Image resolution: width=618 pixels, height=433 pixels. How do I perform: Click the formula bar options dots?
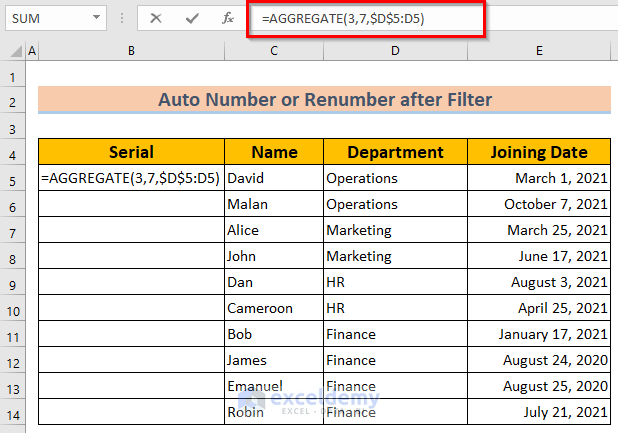[123, 18]
